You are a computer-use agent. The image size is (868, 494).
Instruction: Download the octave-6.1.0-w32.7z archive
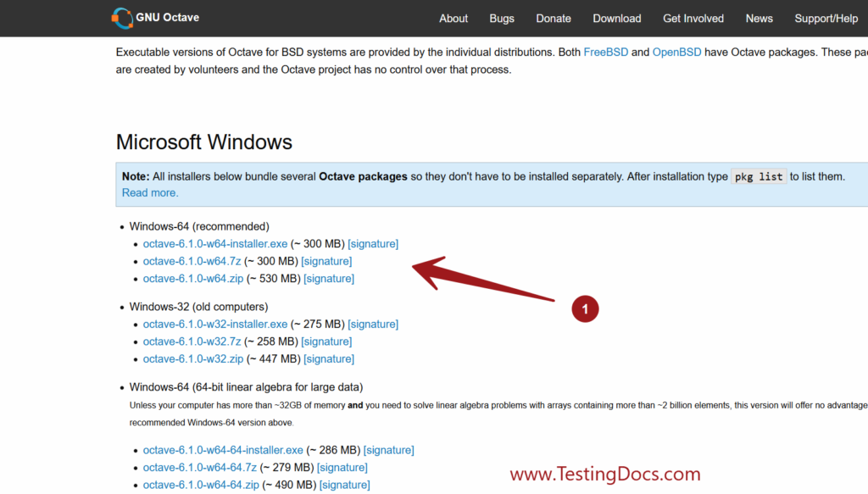pyautogui.click(x=192, y=341)
